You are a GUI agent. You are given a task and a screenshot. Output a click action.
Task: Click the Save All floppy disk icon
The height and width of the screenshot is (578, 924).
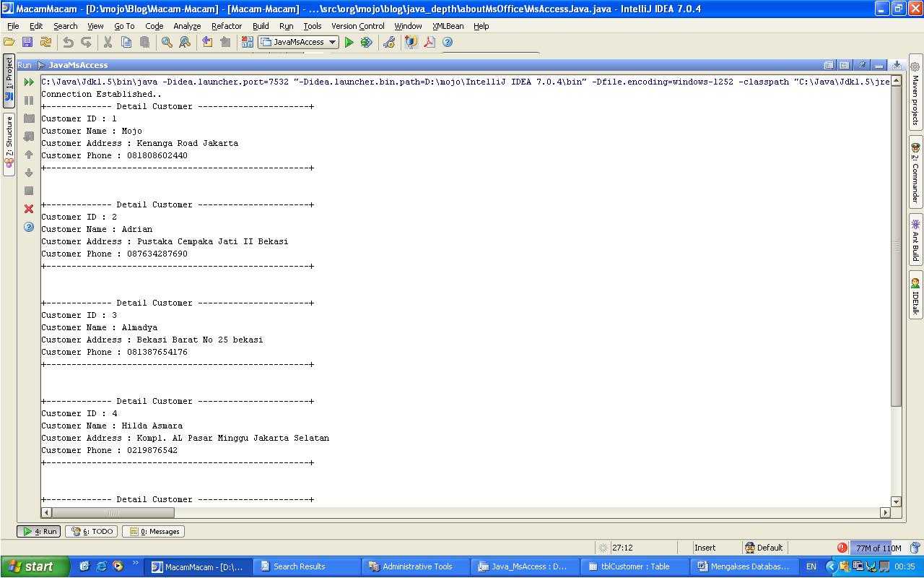click(27, 43)
